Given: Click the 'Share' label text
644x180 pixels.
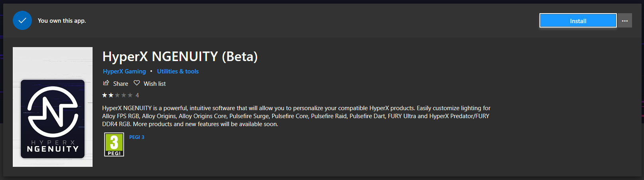Looking at the screenshot, I should pyautogui.click(x=121, y=84).
